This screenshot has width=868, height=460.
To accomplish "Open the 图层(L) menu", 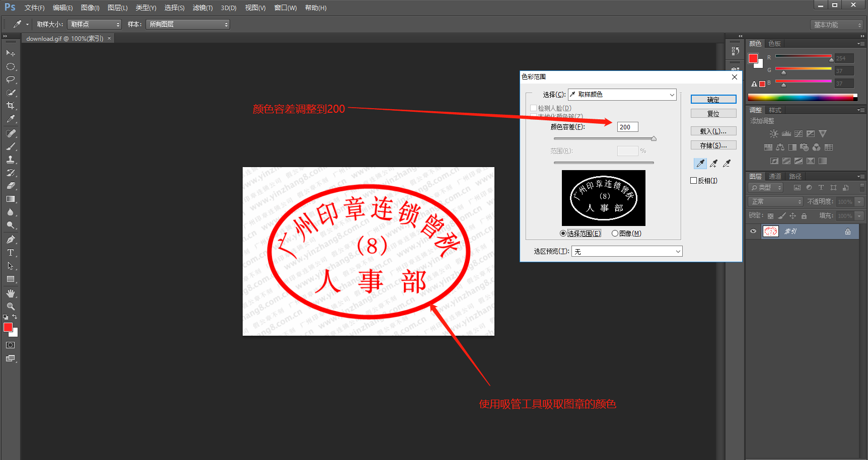I will [118, 8].
